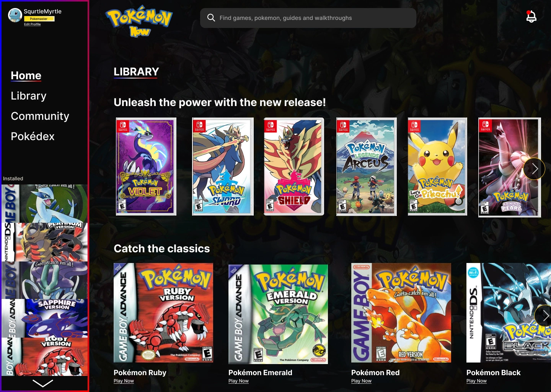The height and width of the screenshot is (392, 551).
Task: Open Library in the sidebar
Action: [x=29, y=96]
